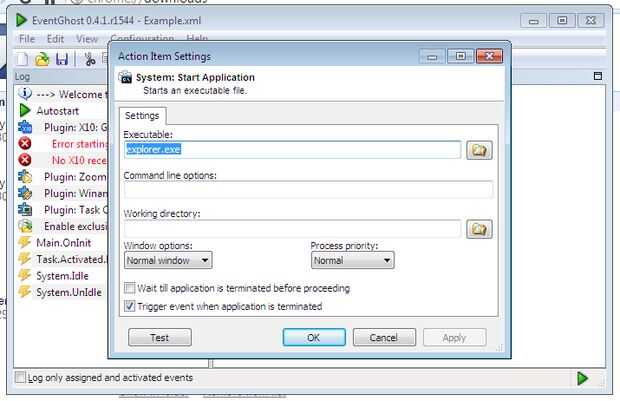The height and width of the screenshot is (401, 620).
Task: Enable Wait till application is terminated checkbox
Action: pyautogui.click(x=130, y=288)
